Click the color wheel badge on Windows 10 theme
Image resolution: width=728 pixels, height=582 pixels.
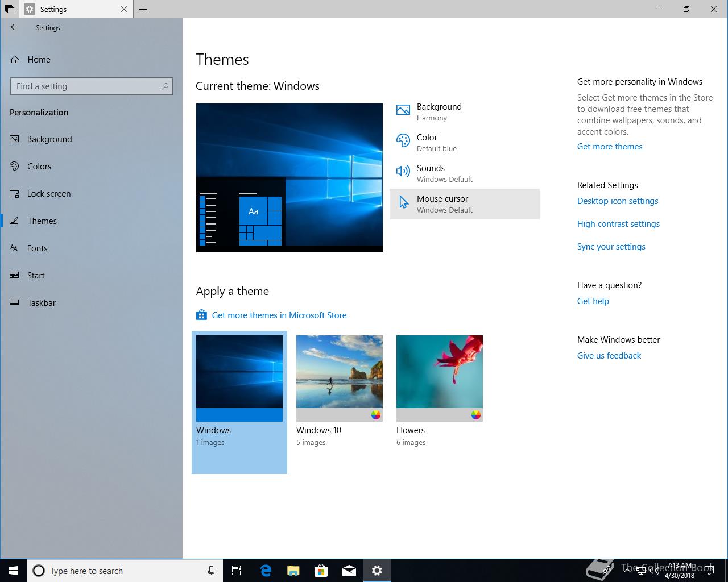click(376, 415)
